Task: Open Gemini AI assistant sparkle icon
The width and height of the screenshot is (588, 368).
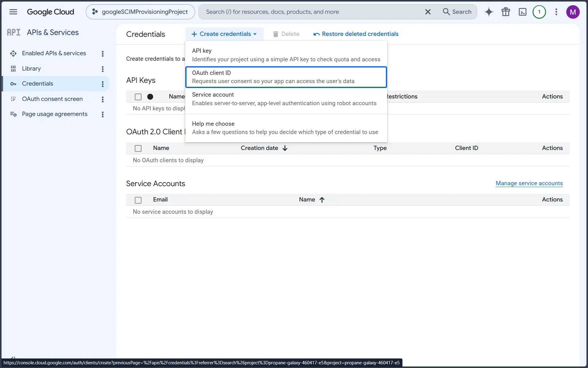Action: (x=489, y=12)
